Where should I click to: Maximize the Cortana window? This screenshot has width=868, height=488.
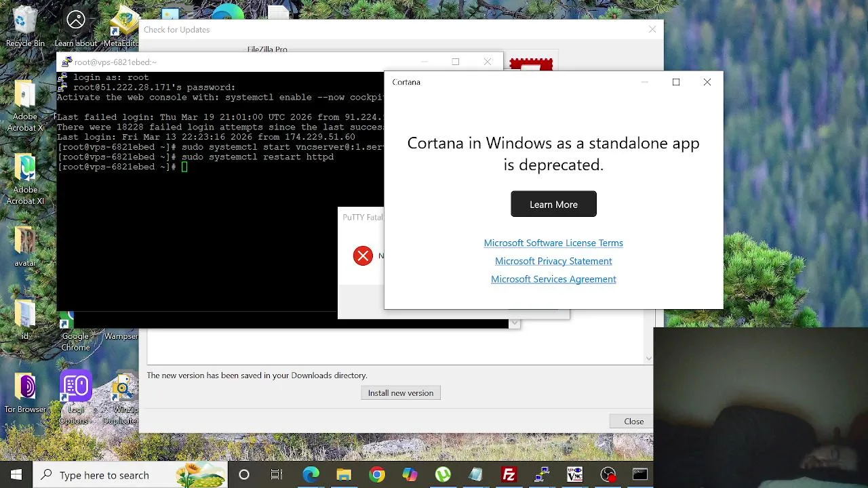676,82
